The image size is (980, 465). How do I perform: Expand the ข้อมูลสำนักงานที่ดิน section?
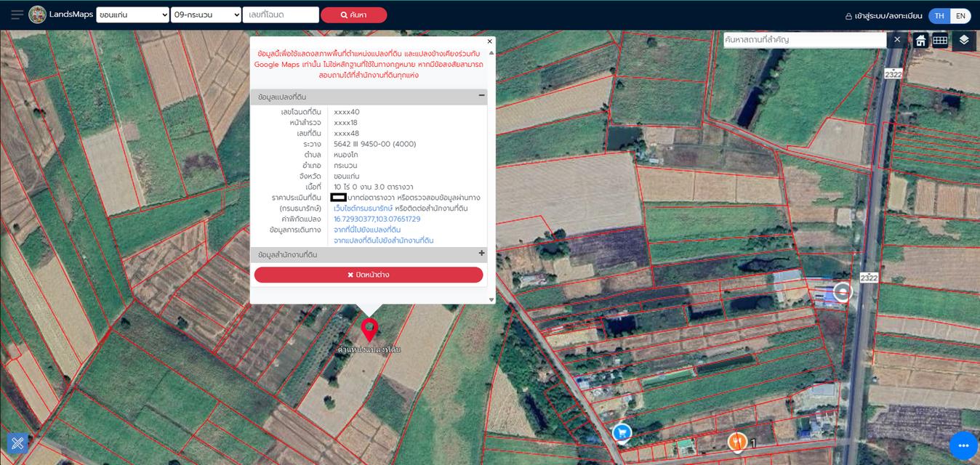coord(481,254)
